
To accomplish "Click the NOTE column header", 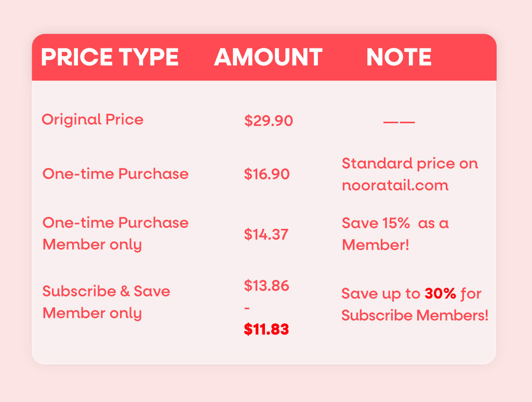I will pyautogui.click(x=398, y=57).
